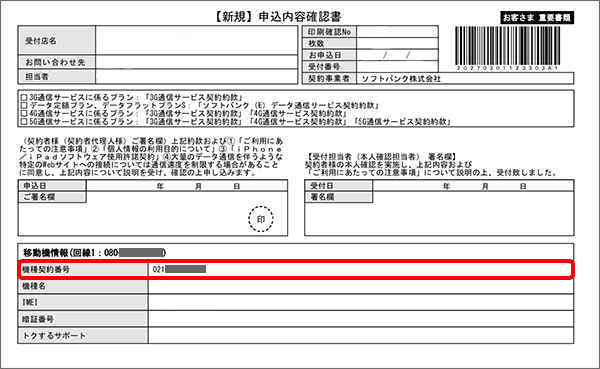This screenshot has width=600, height=369.
Task: Check the 3G通信サービス plan checkbox
Action: (24, 98)
